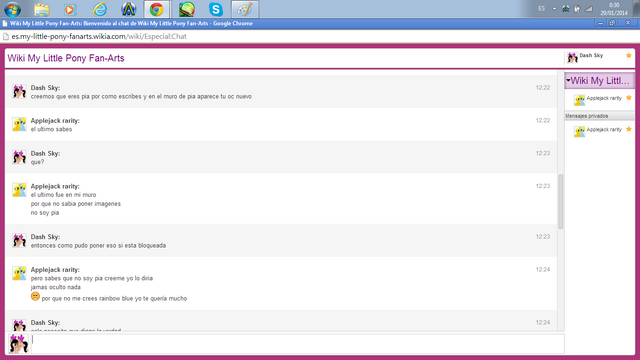Click the sad emoticon in 12:24 message
The image size is (640, 360).
(35, 296)
